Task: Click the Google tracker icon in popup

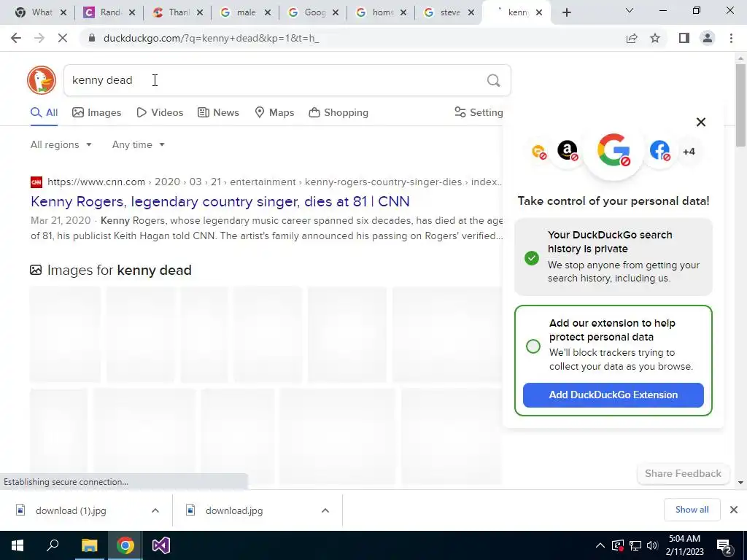Action: tap(614, 150)
